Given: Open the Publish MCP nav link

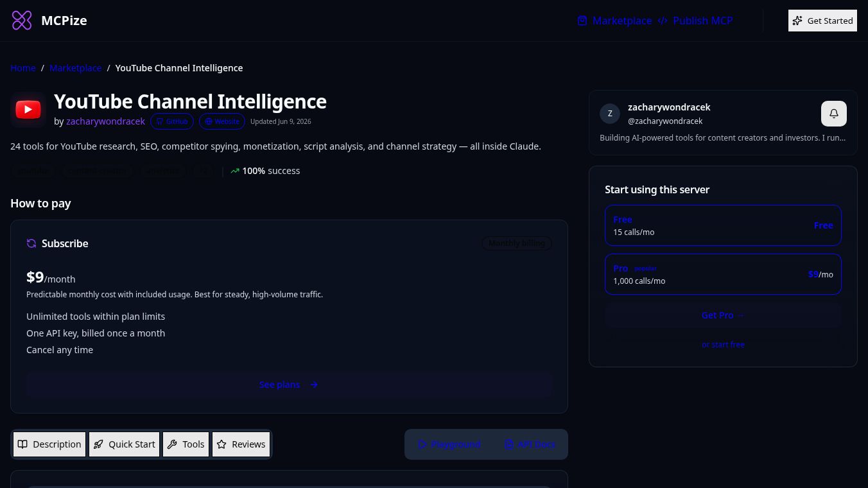Looking at the screenshot, I should tap(695, 21).
